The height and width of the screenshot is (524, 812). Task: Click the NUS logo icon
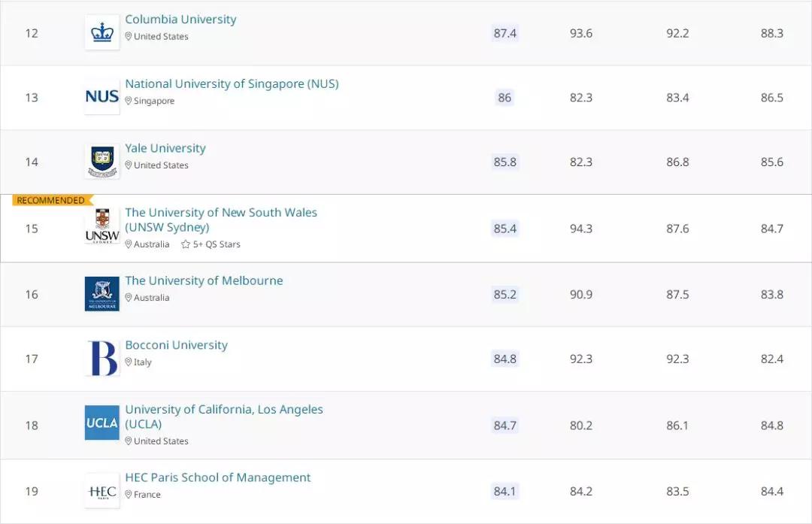click(x=101, y=97)
